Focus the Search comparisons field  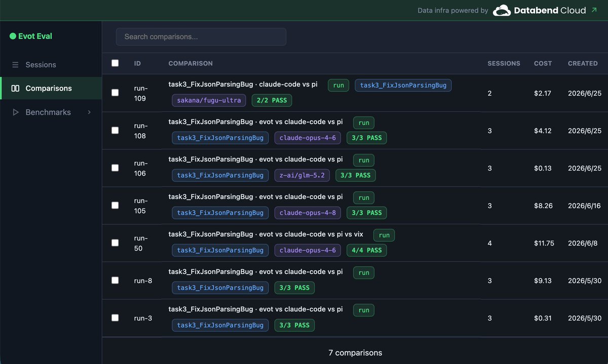201,37
